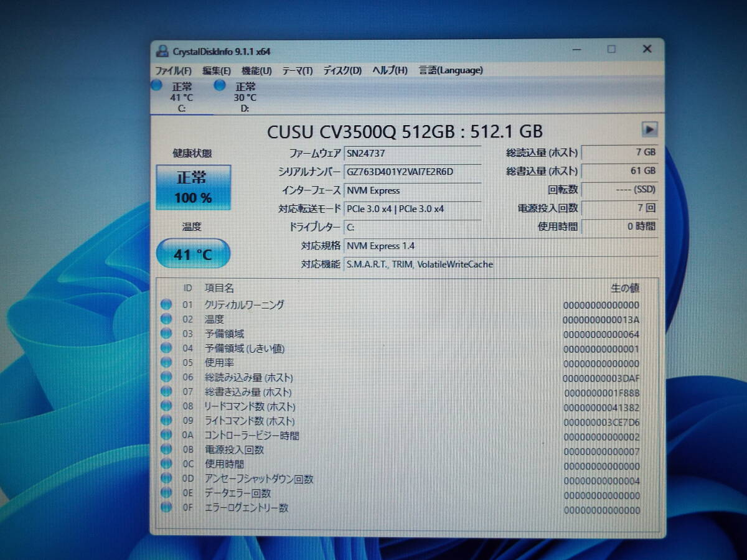Click the status orb for ライトコマンド数 row

click(166, 421)
